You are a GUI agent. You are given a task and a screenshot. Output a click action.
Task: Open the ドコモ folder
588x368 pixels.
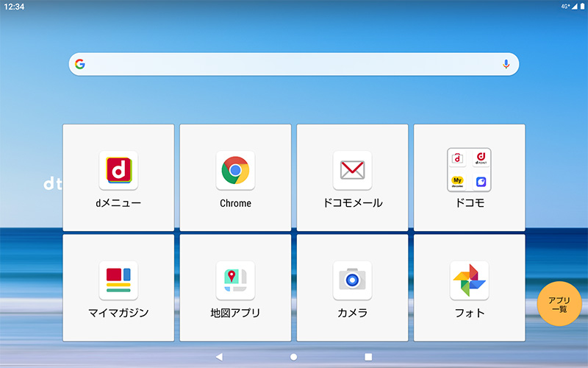[470, 177]
